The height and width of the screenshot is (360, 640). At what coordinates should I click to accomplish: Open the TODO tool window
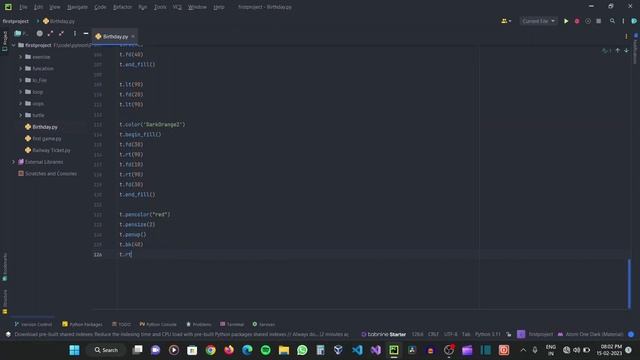122,324
